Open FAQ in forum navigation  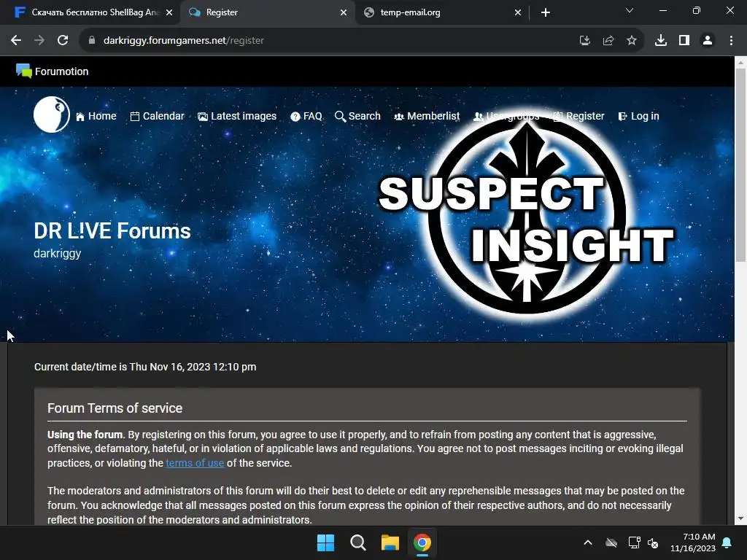(x=306, y=116)
